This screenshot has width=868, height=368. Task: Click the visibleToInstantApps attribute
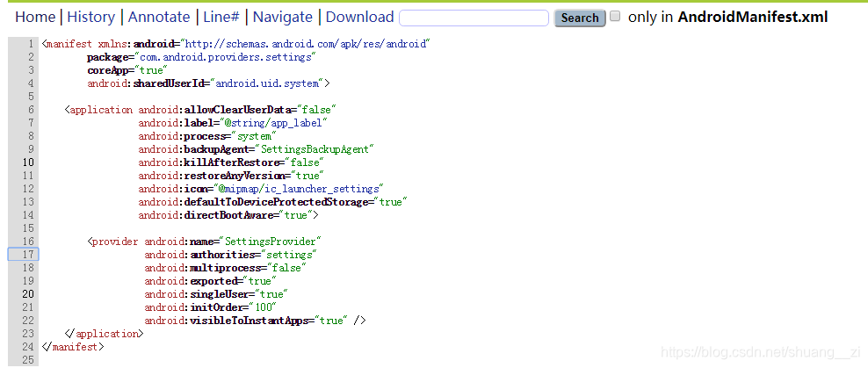pyautogui.click(x=250, y=321)
